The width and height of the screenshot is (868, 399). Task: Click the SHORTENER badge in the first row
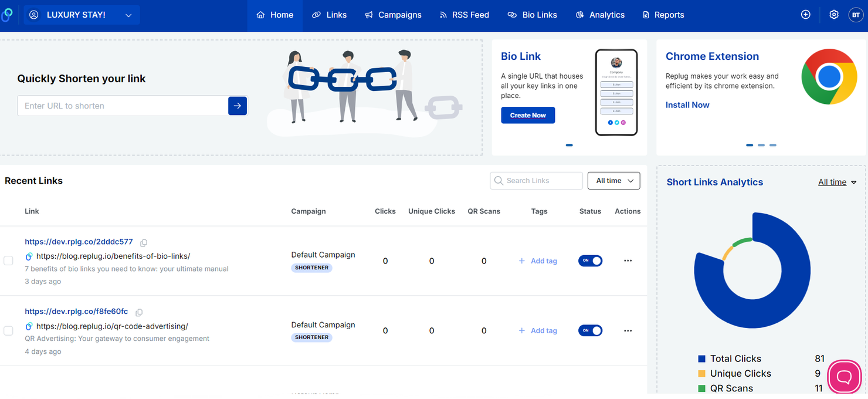[311, 268]
